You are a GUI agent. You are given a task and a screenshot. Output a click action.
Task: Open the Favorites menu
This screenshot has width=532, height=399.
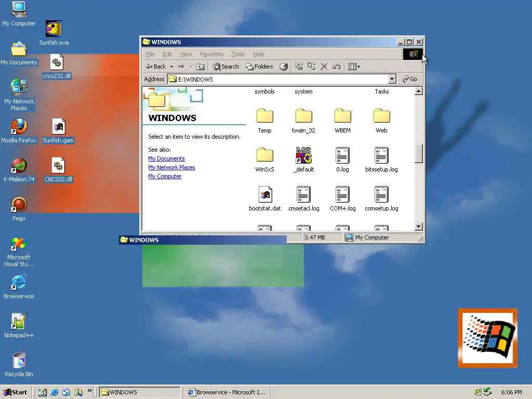point(212,54)
